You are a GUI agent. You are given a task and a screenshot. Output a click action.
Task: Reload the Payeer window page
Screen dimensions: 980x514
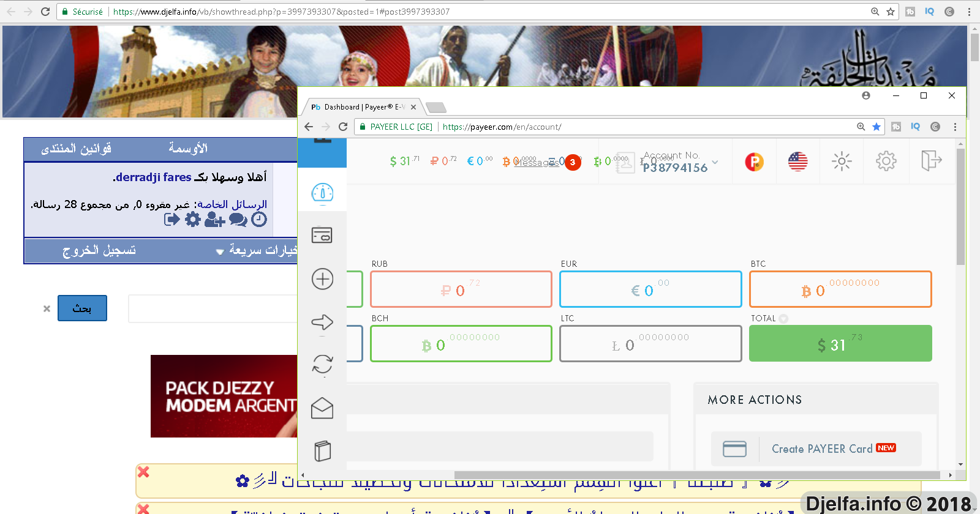(343, 127)
